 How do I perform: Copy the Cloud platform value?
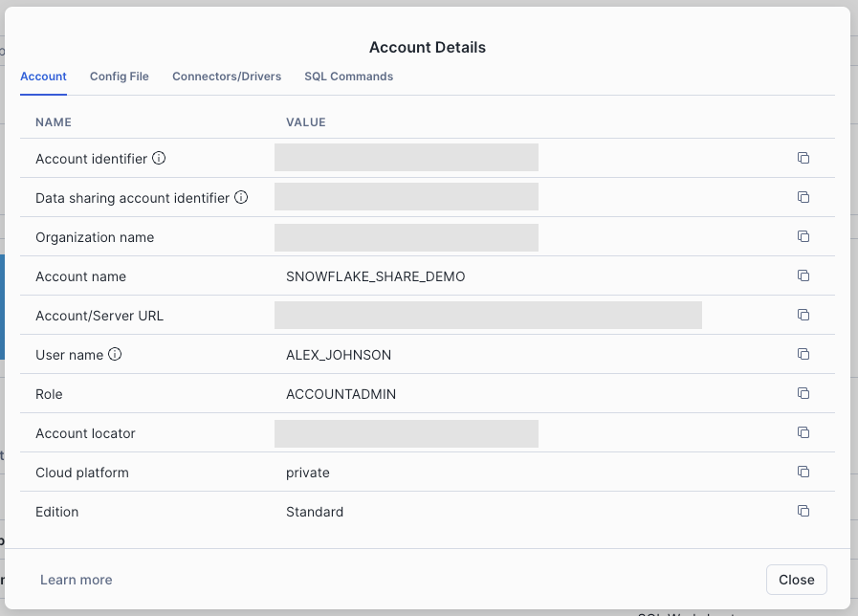pos(803,472)
